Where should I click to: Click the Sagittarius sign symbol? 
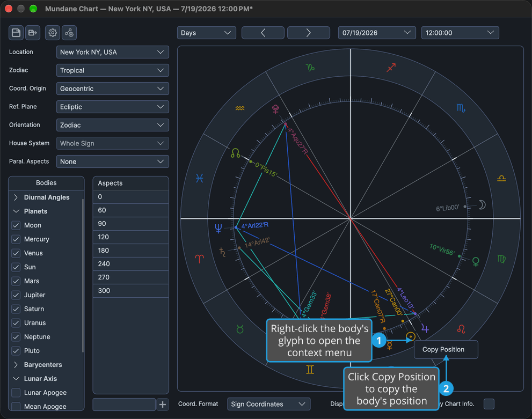point(391,68)
